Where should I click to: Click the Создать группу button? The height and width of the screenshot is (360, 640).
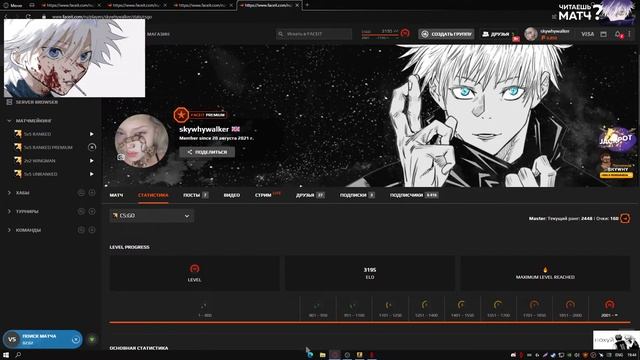pyautogui.click(x=446, y=34)
